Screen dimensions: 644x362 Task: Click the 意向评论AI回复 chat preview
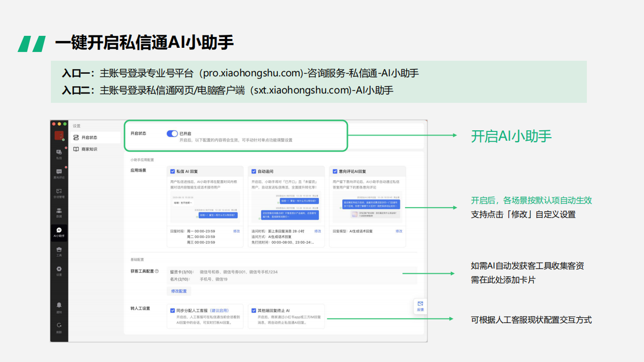[x=368, y=206]
